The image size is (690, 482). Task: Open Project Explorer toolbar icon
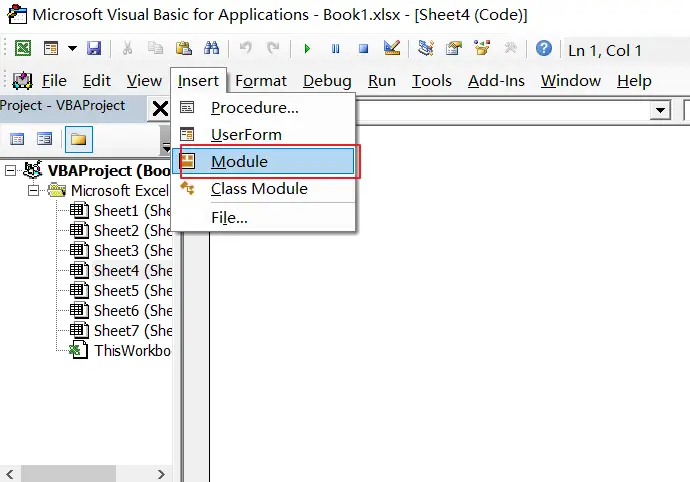click(426, 48)
